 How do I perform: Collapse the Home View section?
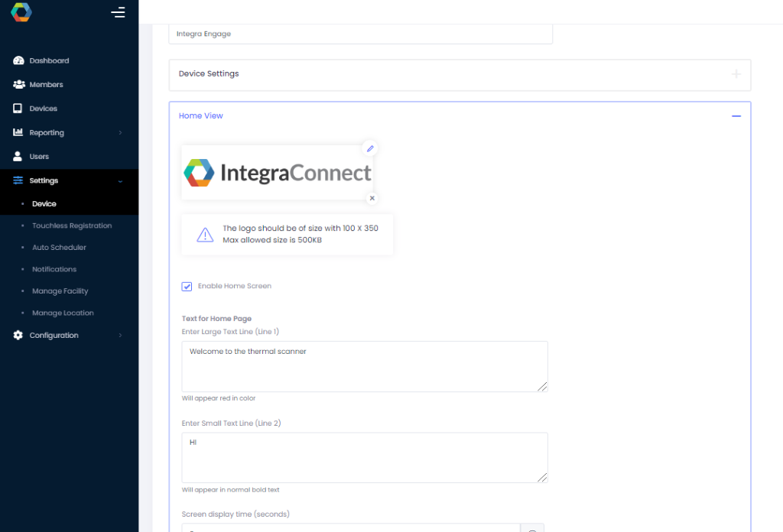(x=736, y=115)
